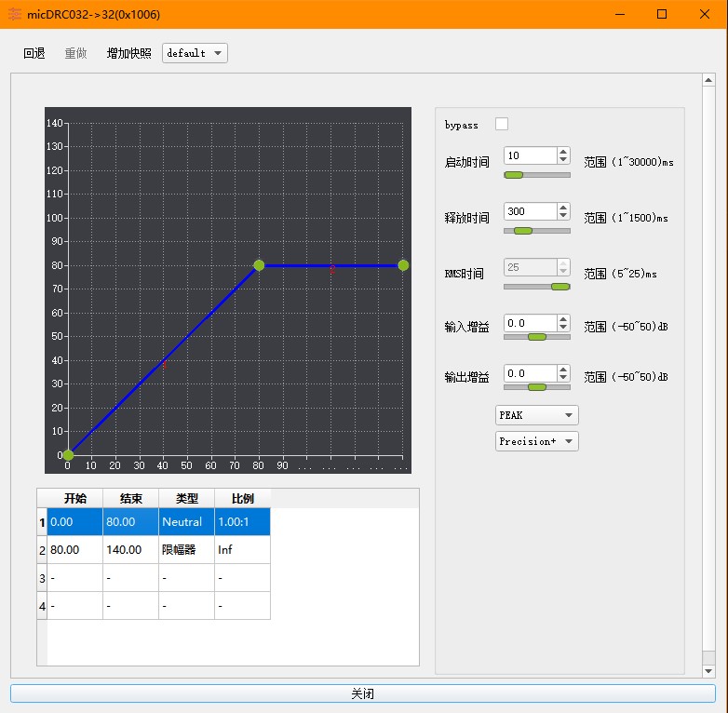Select row 1 start cell 0.00
The image size is (728, 713).
(x=74, y=522)
